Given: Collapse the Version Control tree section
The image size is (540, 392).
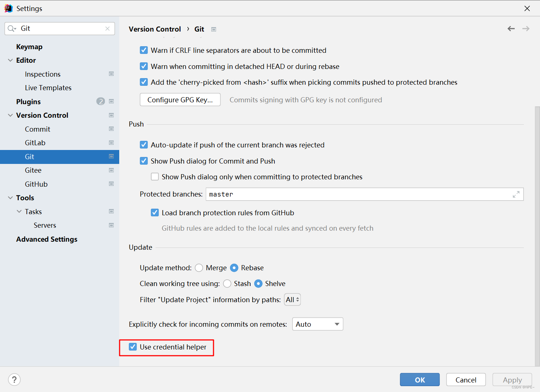Looking at the screenshot, I should (x=10, y=115).
